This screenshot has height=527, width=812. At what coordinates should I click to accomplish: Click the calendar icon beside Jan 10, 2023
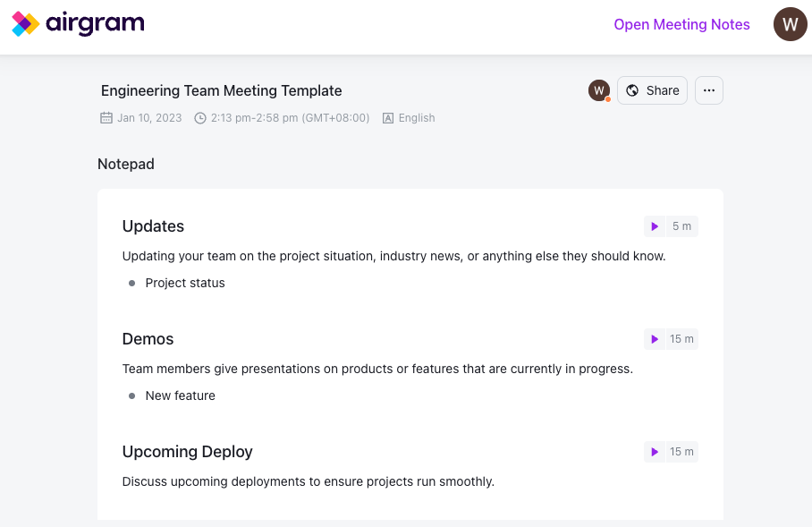(x=106, y=118)
